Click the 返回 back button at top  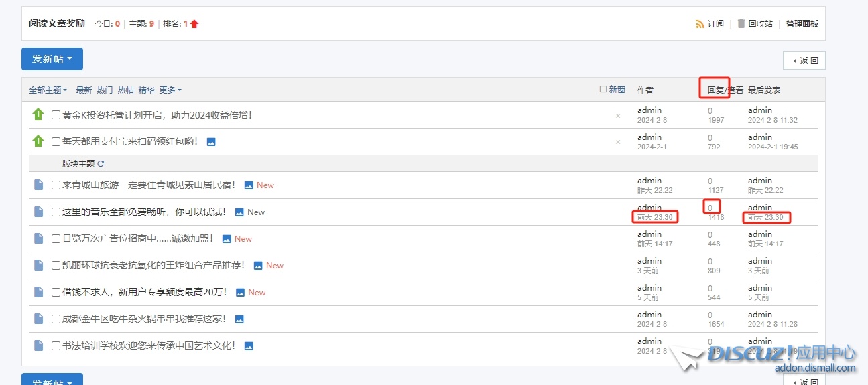tap(804, 60)
